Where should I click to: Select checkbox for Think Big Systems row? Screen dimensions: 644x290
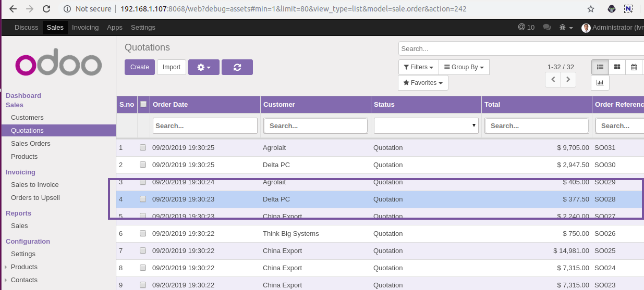[x=143, y=234]
